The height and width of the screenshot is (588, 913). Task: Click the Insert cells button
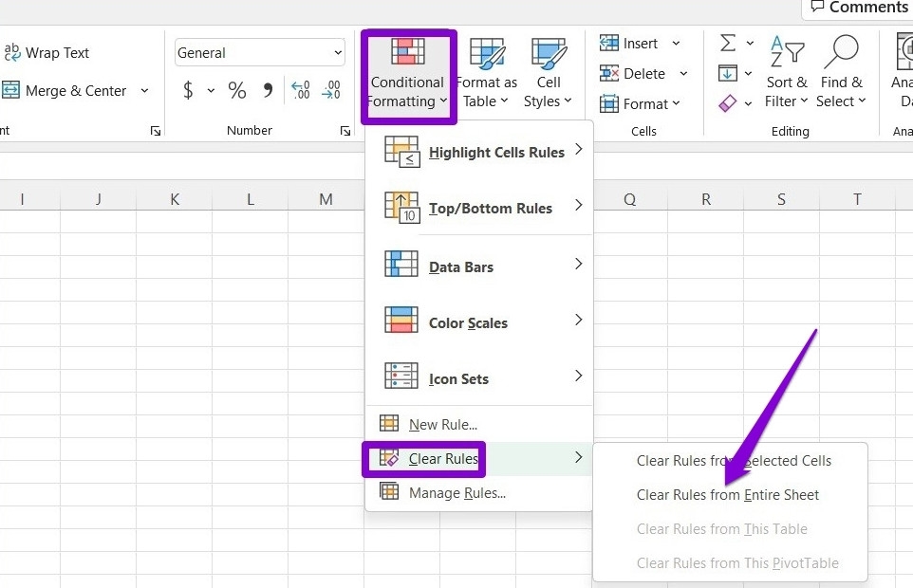629,43
